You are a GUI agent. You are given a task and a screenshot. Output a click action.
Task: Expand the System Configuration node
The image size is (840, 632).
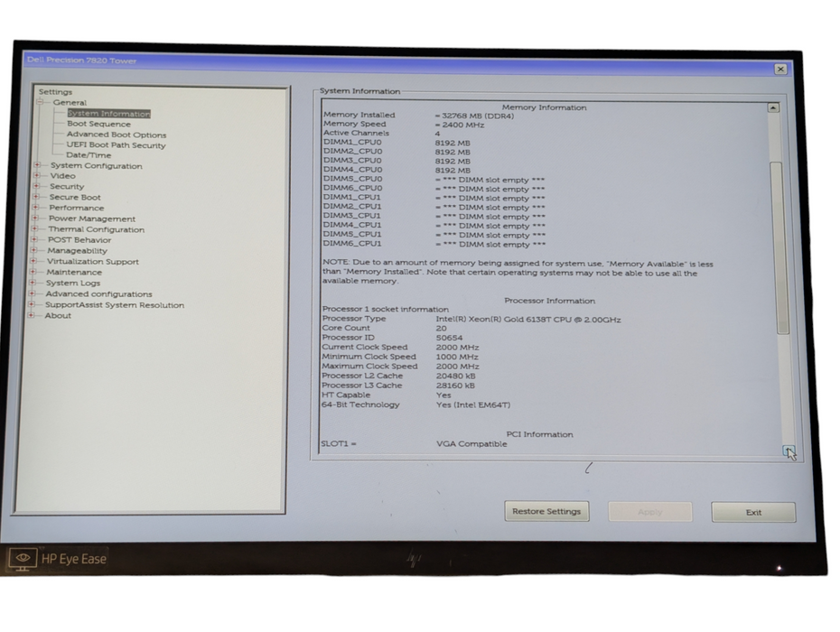tap(38, 165)
